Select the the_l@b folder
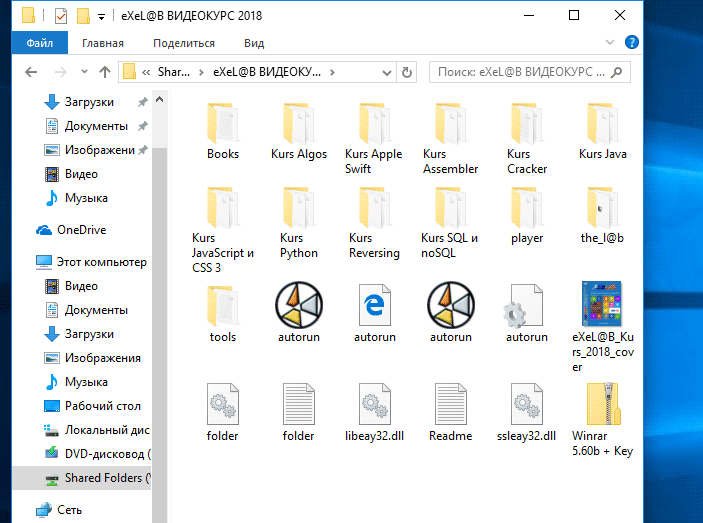The width and height of the screenshot is (703, 523). click(602, 216)
